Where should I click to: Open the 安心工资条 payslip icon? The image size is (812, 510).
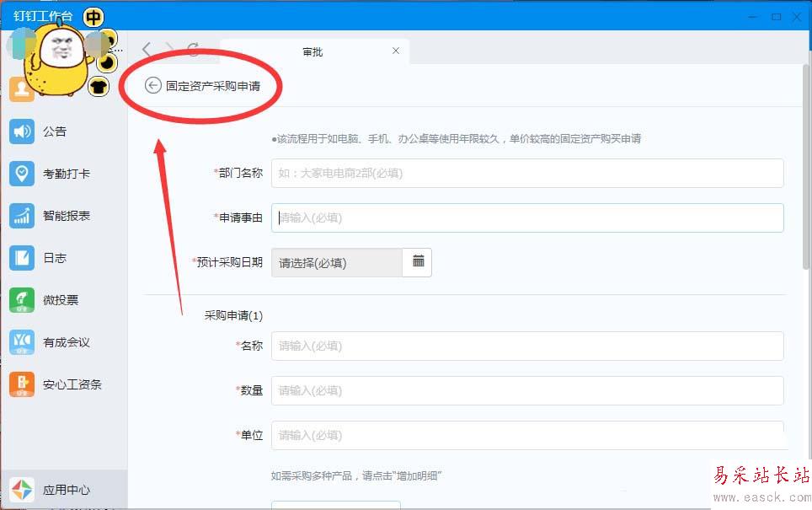point(22,384)
